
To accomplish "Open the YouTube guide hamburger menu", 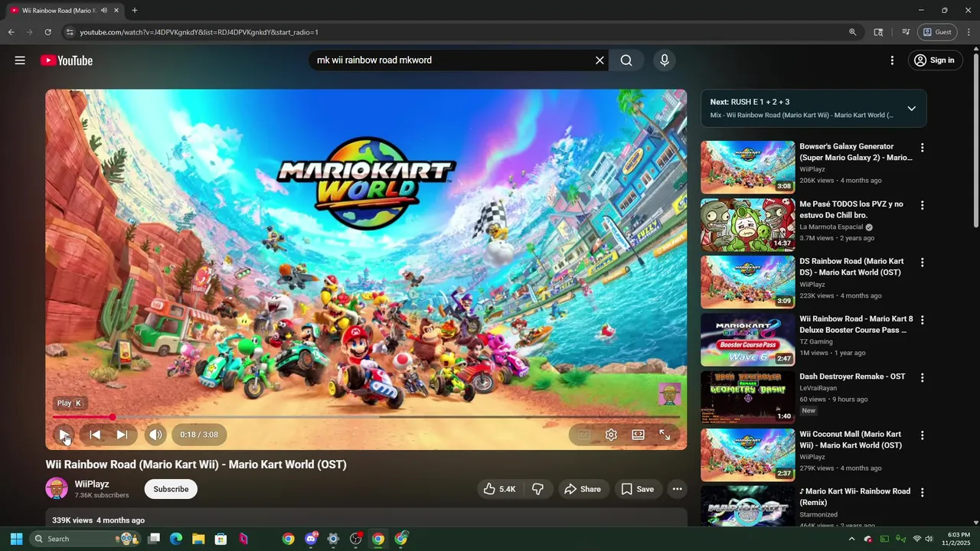I will pyautogui.click(x=20, y=60).
